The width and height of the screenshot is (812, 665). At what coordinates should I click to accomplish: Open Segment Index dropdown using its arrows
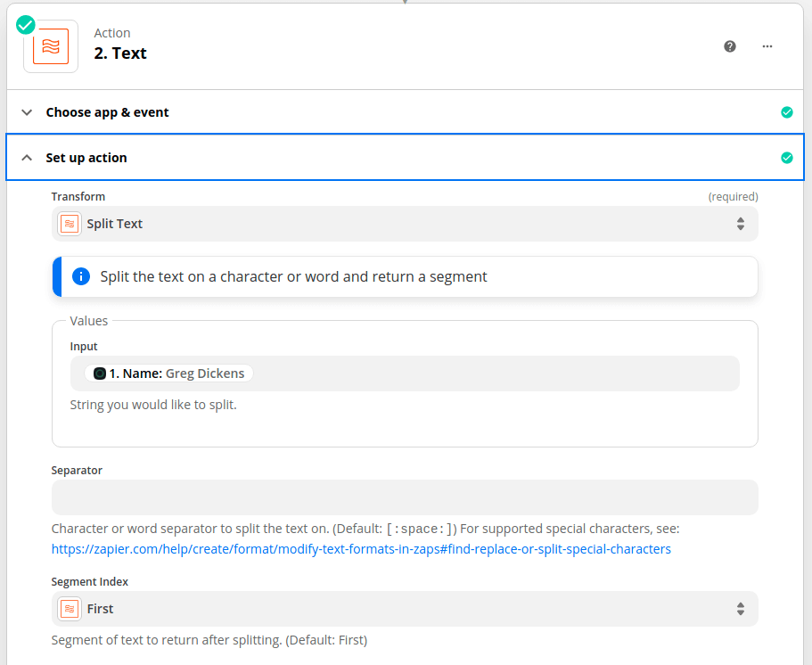pos(740,609)
